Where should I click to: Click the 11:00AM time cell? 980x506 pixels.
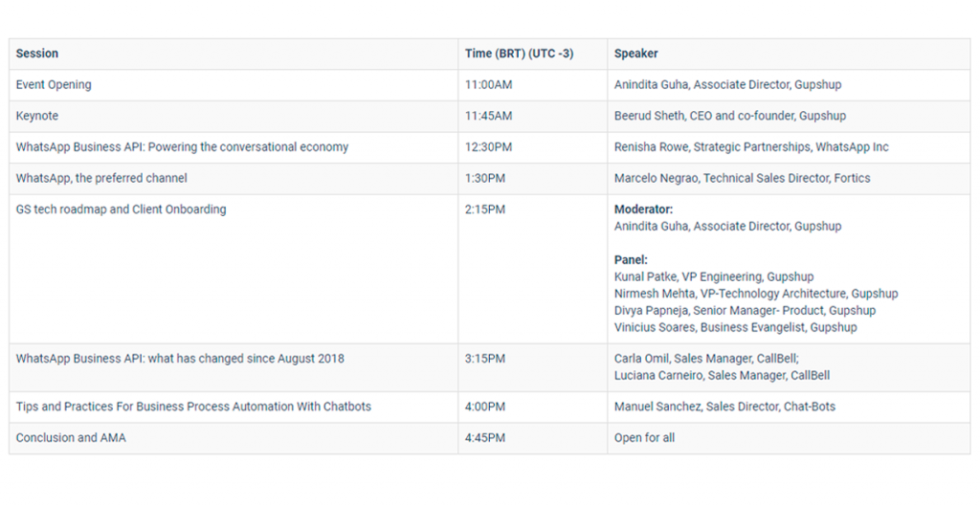coord(488,85)
